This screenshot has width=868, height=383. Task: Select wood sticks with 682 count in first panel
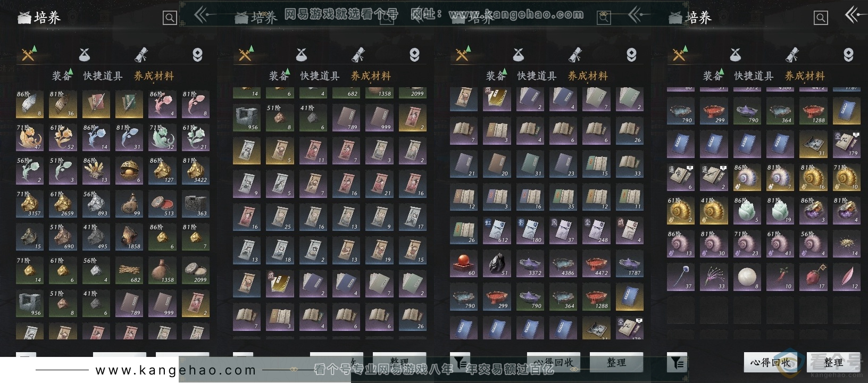tap(129, 270)
